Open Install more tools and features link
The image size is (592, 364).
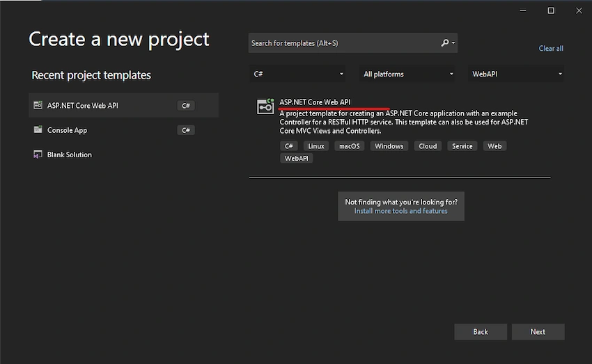(x=400, y=211)
